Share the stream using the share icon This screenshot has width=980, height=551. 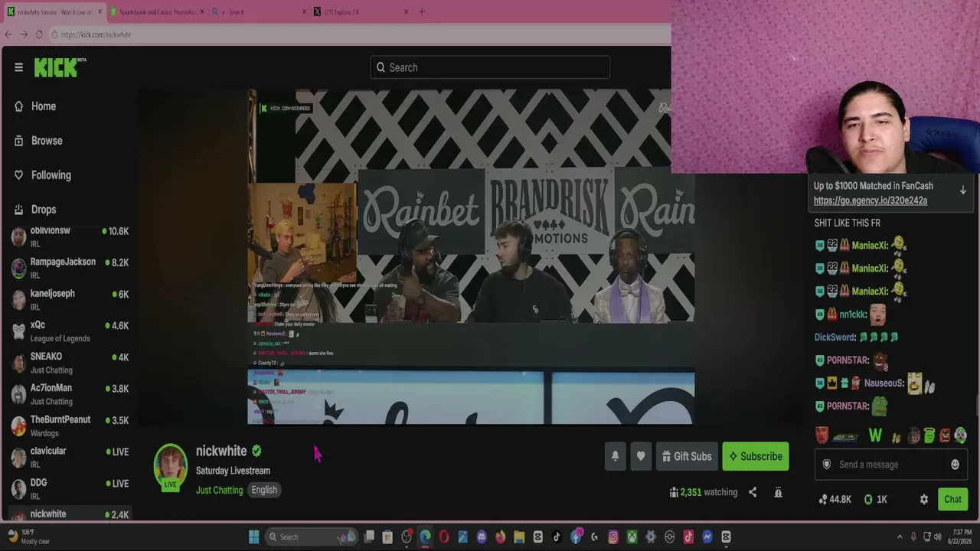pyautogui.click(x=753, y=492)
